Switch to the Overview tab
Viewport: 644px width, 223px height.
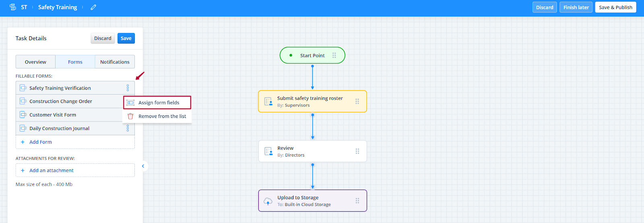pos(35,62)
